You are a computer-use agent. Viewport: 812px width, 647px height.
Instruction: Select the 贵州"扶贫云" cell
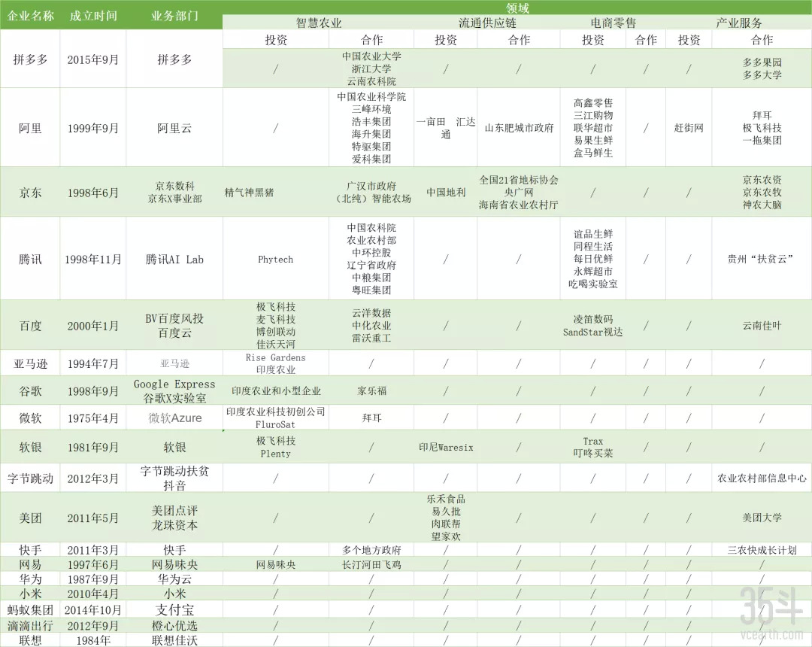click(762, 260)
